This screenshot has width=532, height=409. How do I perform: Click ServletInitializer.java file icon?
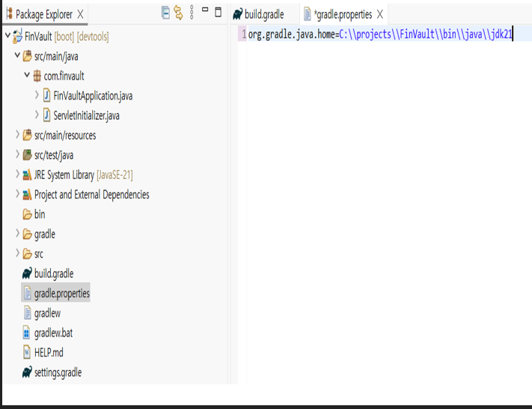(47, 115)
